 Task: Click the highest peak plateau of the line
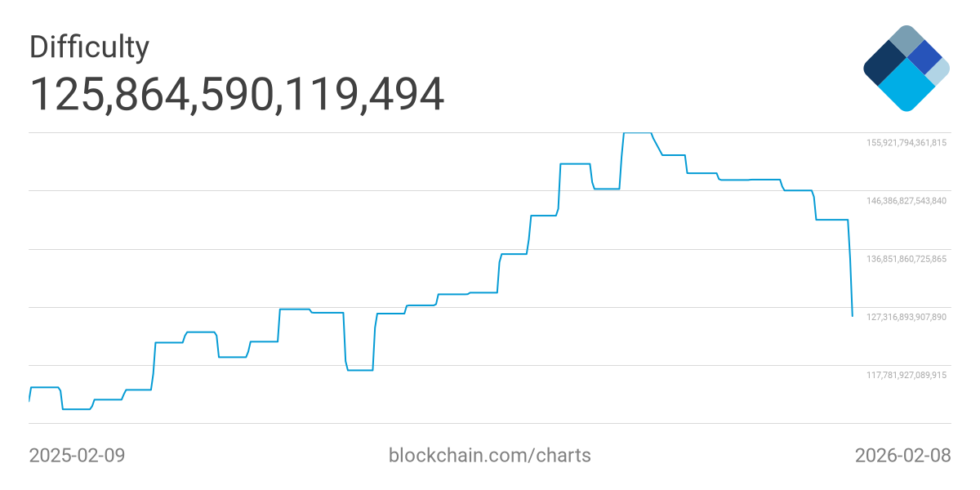637,132
